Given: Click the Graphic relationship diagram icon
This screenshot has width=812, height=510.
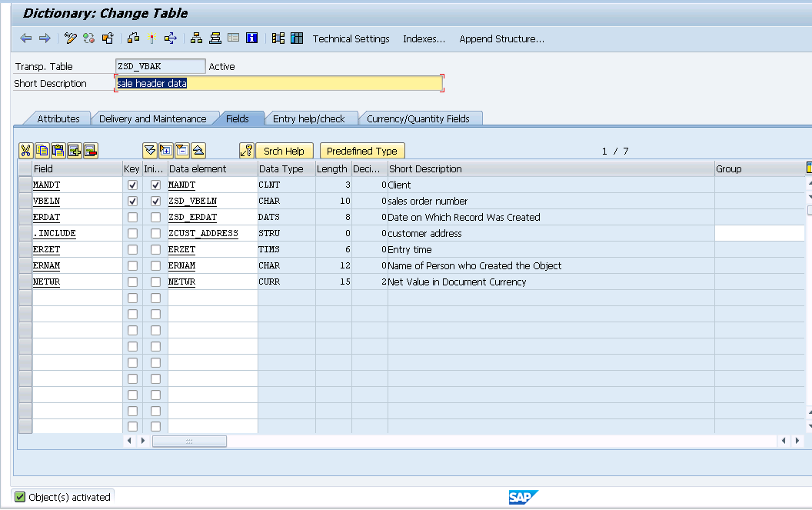Looking at the screenshot, I should (278, 38).
